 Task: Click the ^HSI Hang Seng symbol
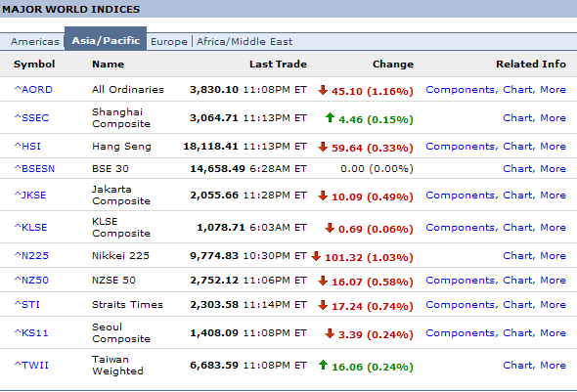27,146
